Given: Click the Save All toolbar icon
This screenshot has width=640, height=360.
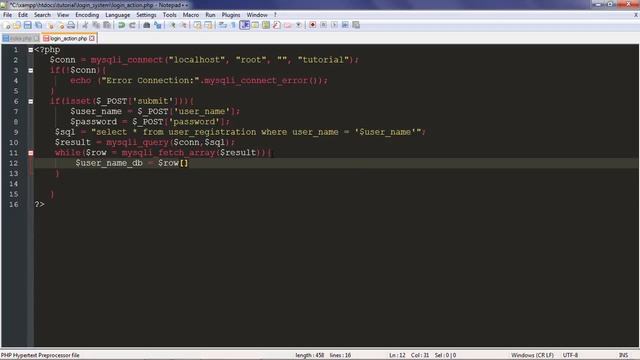Looking at the screenshot, I should point(39,25).
